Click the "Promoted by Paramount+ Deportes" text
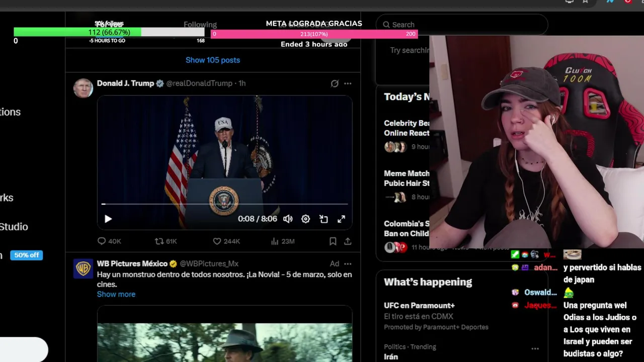644x362 pixels. (x=436, y=327)
